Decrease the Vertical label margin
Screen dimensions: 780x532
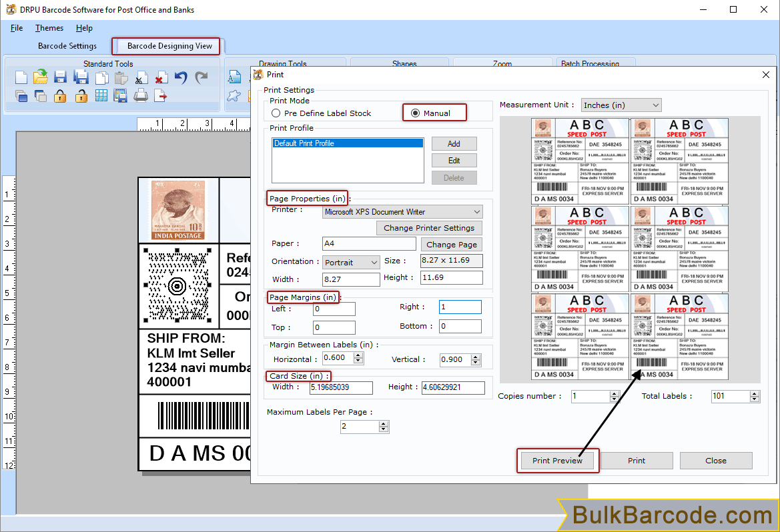476,363
